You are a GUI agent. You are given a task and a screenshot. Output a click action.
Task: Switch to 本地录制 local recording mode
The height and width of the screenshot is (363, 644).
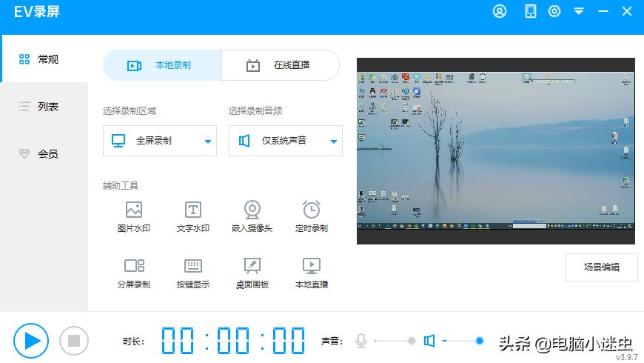coord(162,65)
